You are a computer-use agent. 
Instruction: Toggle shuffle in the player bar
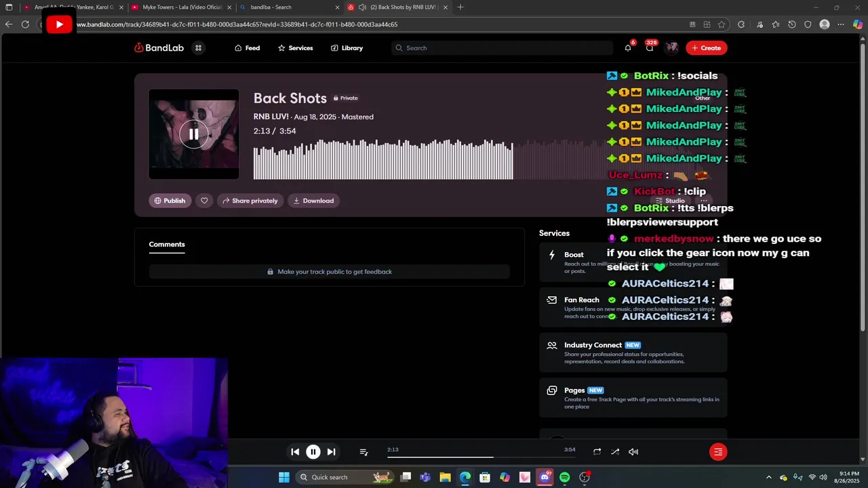click(615, 452)
